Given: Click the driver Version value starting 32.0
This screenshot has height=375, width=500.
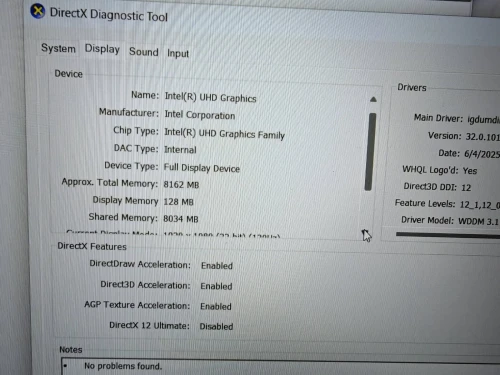Looking at the screenshot, I should click(x=483, y=137).
